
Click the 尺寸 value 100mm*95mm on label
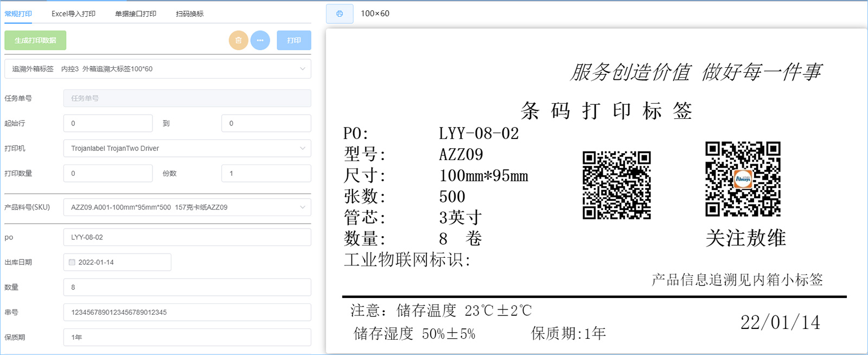pyautogui.click(x=484, y=176)
